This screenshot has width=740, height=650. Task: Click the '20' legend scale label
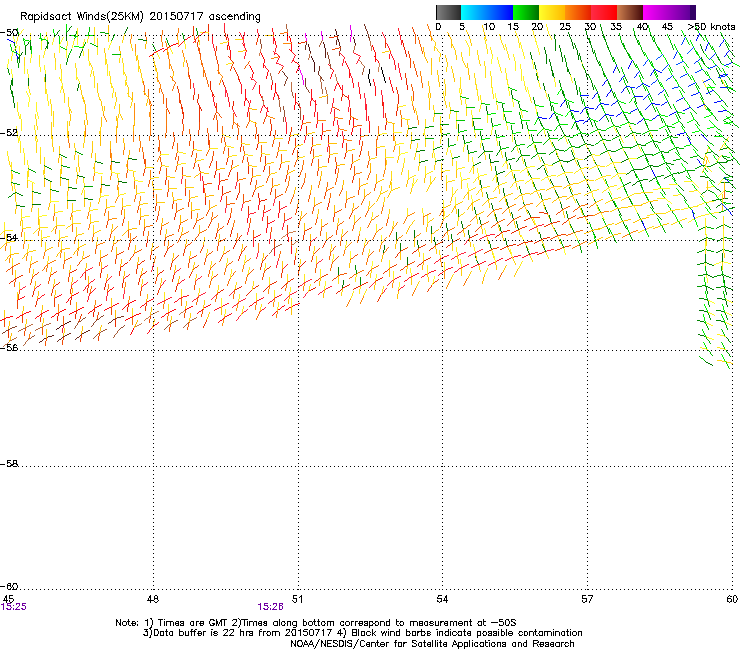537,27
